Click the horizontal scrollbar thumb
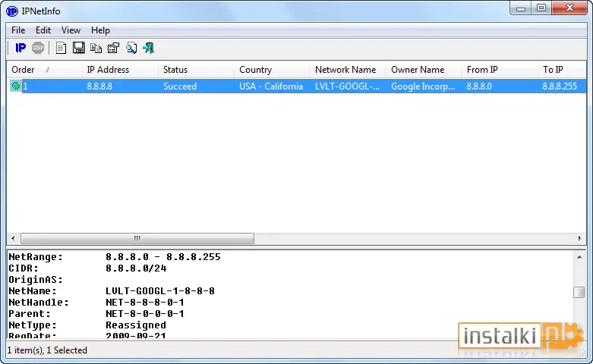Screen dimensions: 593x364 coord(137,238)
